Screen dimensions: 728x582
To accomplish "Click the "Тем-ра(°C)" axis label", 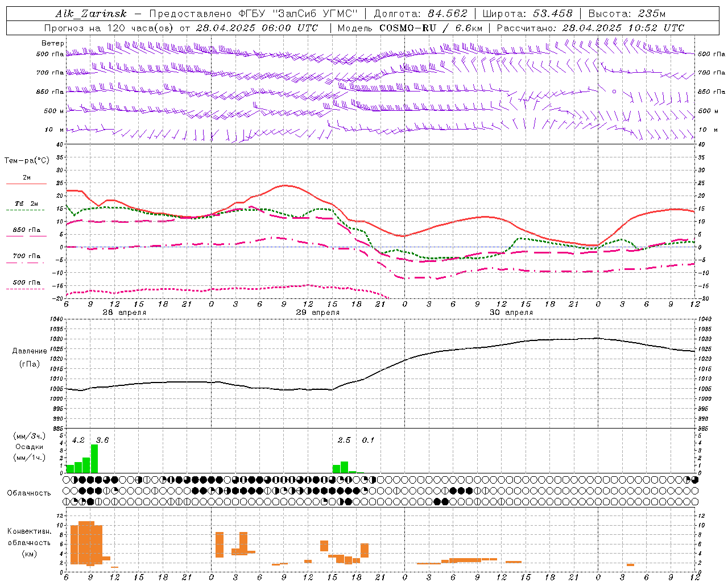I will coord(27,161).
